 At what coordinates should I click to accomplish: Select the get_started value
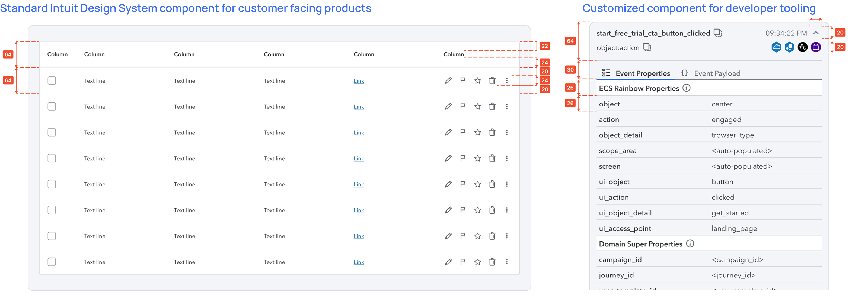coord(730,213)
